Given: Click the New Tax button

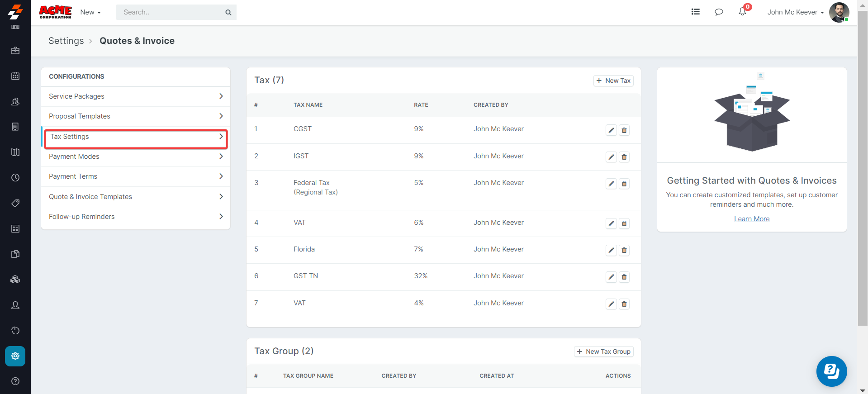Looking at the screenshot, I should (613, 81).
